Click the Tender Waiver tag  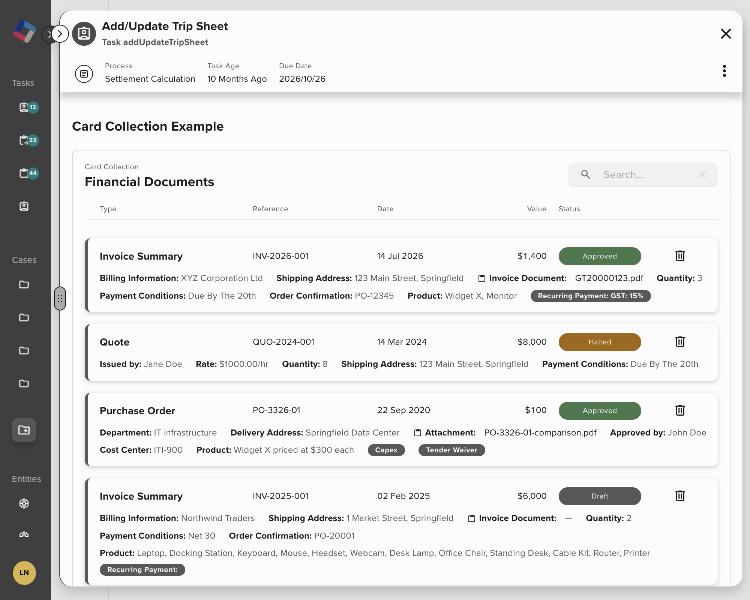[452, 450]
